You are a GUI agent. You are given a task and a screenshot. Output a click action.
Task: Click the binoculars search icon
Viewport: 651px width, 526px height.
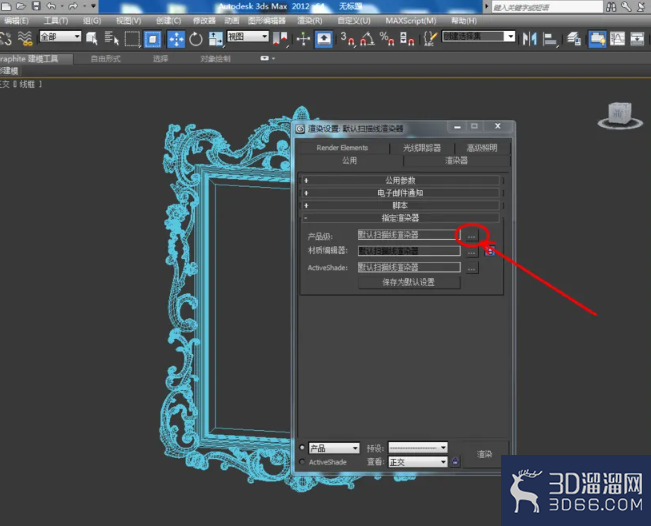[x=611, y=6]
